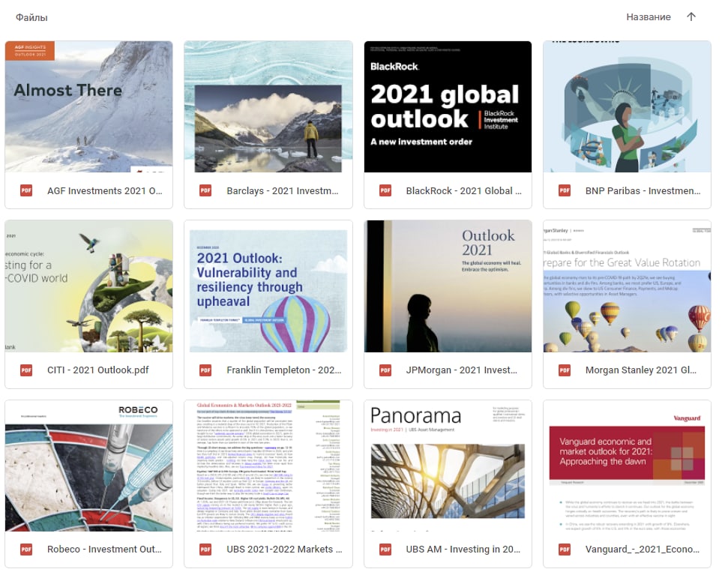The image size is (728, 578).
Task: Select file name 'AGF Investments 2021 O...'
Action: click(x=105, y=191)
